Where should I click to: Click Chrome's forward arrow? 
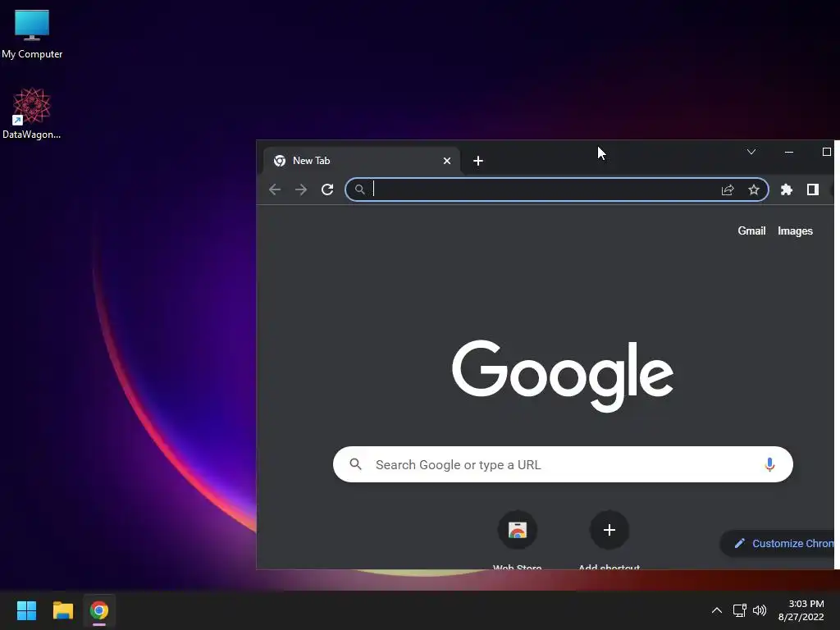[301, 189]
